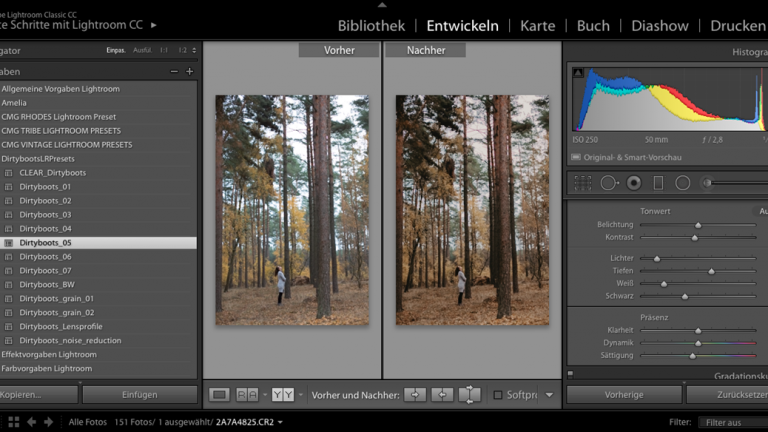Switch to loupe view in toolbar
The width and height of the screenshot is (768, 432).
click(x=220, y=395)
